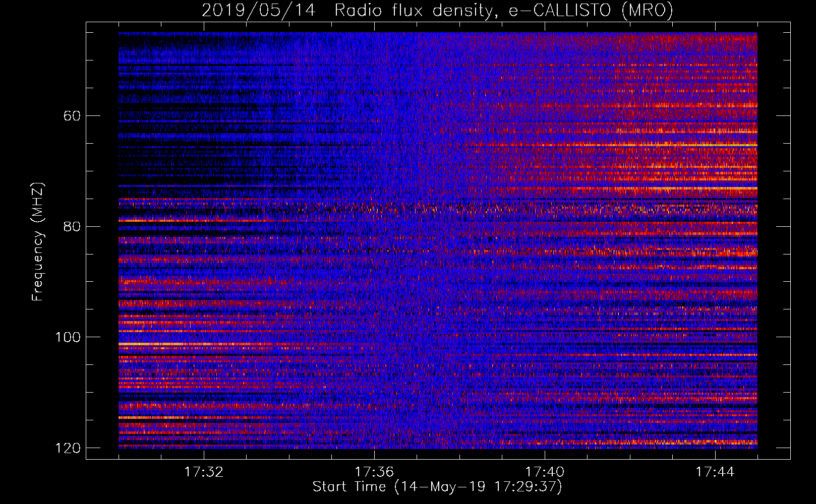816x504 pixels.
Task: Click the "17:44" time tick label
Action: coord(715,472)
